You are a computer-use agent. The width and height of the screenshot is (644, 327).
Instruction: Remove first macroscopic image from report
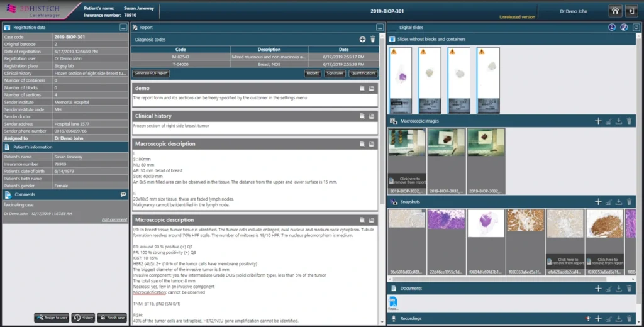coord(407,180)
